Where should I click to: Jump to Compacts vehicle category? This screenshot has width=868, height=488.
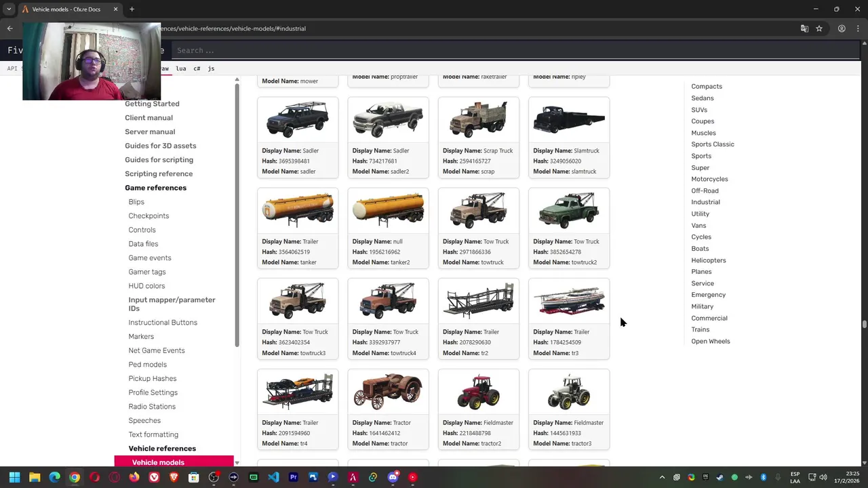click(x=707, y=87)
